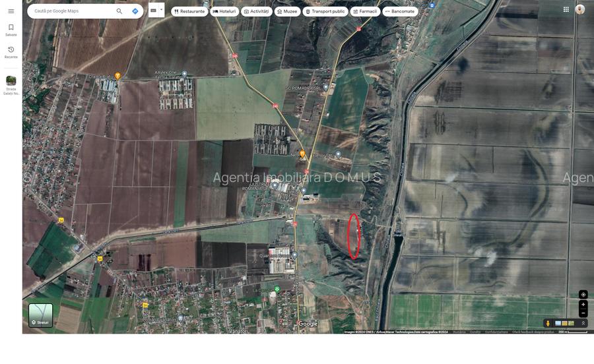Viewport: 594px width, 364px height.
Task: Switch layer to Străzi map view
Action: (40, 315)
